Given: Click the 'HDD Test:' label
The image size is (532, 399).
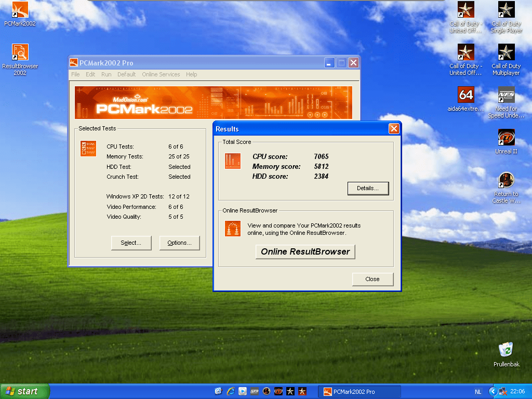Looking at the screenshot, I should coord(119,167).
